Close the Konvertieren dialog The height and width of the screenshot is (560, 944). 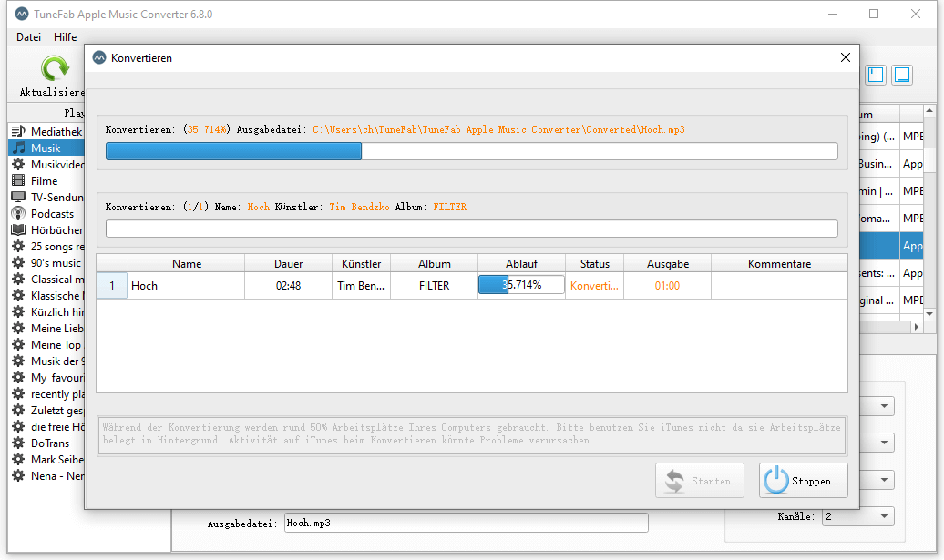click(846, 57)
